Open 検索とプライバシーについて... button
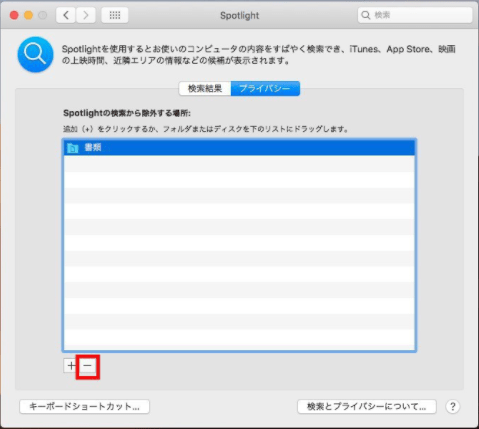Image resolution: width=479 pixels, height=429 pixels. 367,407
